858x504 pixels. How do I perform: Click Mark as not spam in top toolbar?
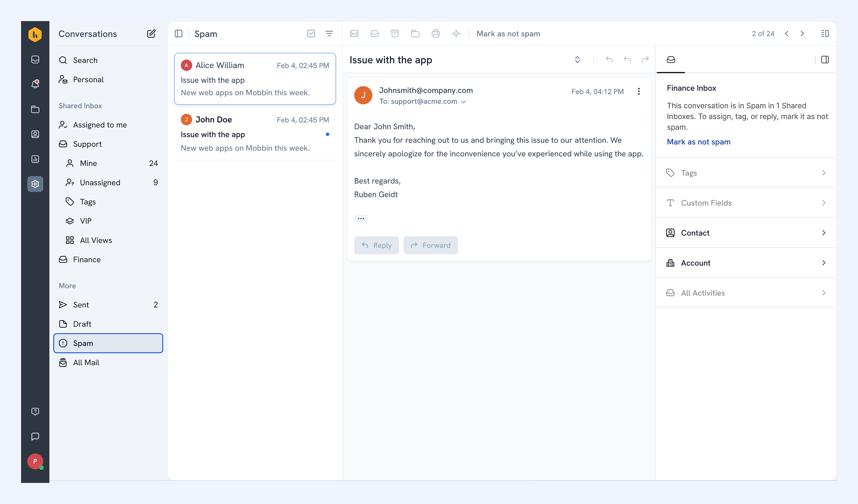click(508, 34)
